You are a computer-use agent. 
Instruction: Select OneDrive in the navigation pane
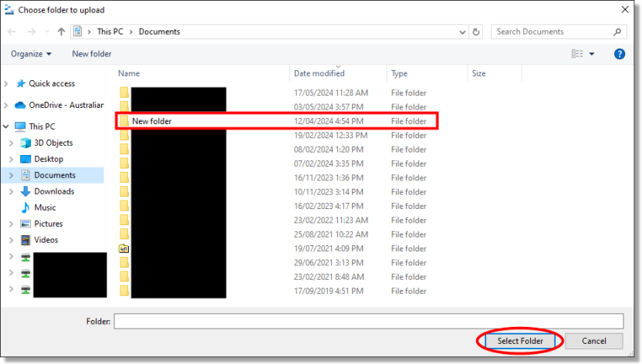[x=66, y=105]
